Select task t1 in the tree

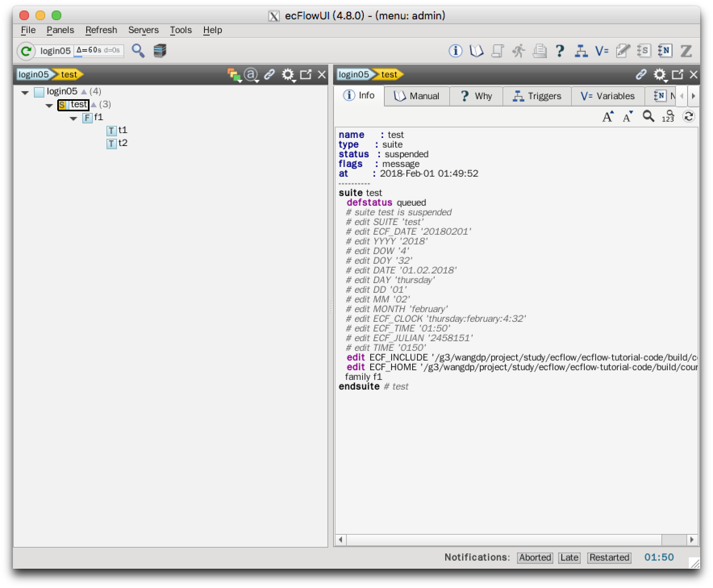117,130
